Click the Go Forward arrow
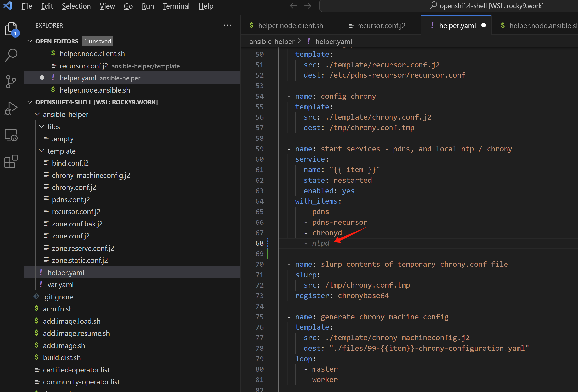This screenshot has height=392, width=578. coord(308,6)
